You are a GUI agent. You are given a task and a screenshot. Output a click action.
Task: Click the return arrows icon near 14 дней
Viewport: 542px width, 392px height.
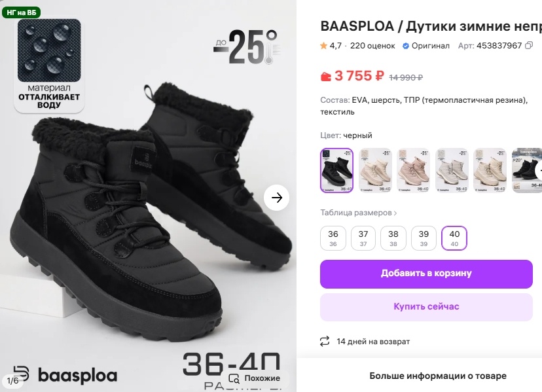tap(325, 342)
